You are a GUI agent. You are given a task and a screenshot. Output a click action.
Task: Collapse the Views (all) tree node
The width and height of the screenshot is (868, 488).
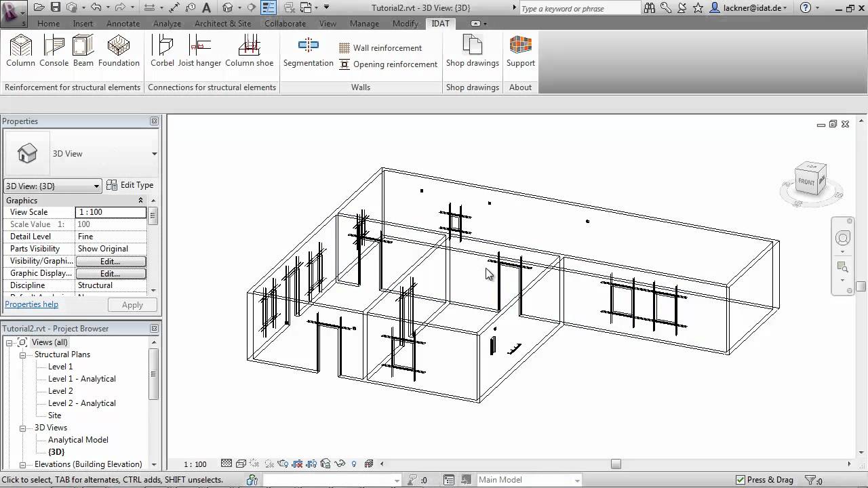pos(9,342)
